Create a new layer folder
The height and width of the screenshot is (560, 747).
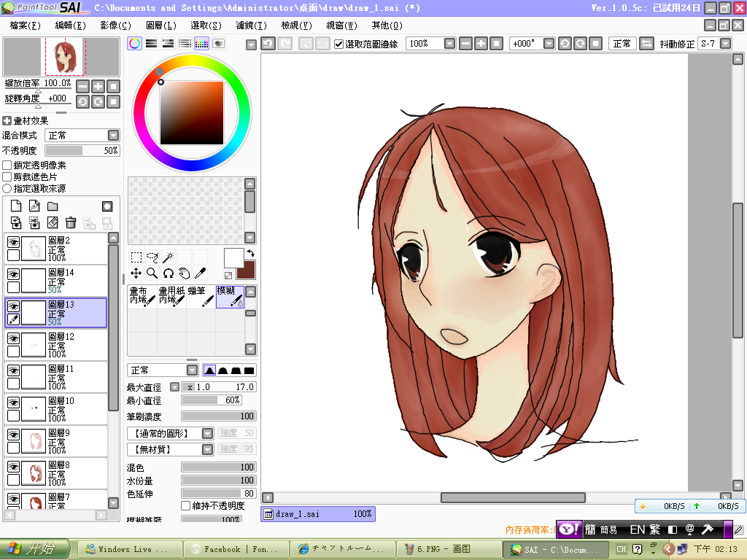(x=53, y=206)
